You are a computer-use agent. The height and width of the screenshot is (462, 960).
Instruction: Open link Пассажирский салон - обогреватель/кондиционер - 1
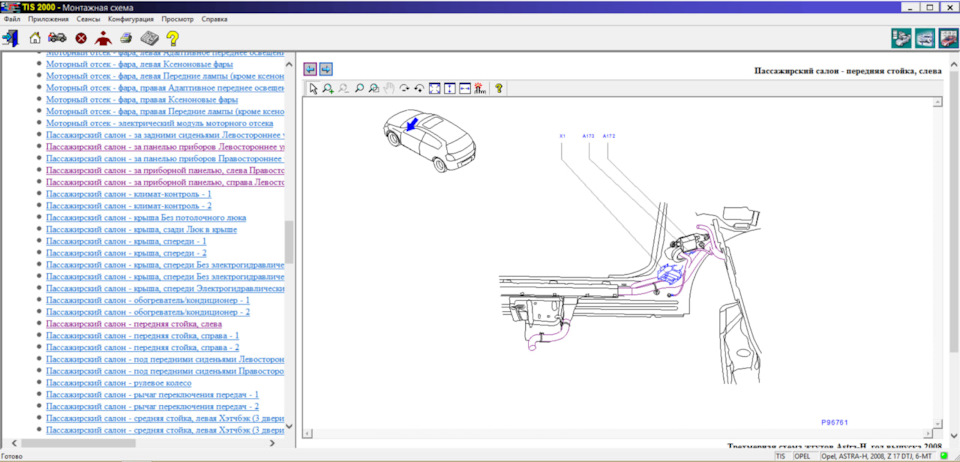(148, 300)
